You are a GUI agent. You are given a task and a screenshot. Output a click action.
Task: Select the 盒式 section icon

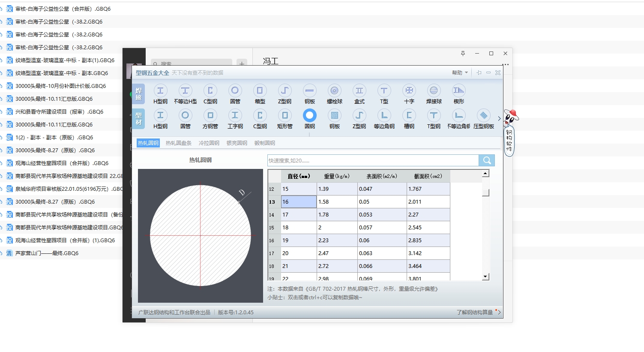click(x=359, y=94)
